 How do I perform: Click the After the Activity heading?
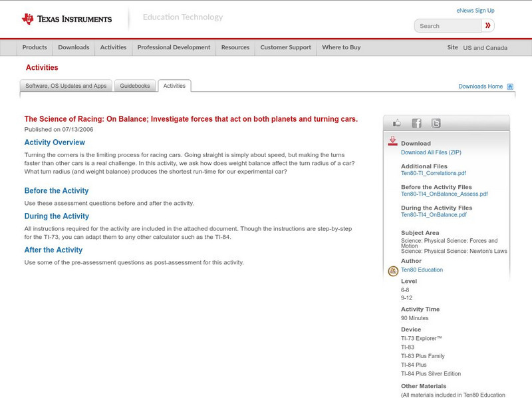click(53, 250)
